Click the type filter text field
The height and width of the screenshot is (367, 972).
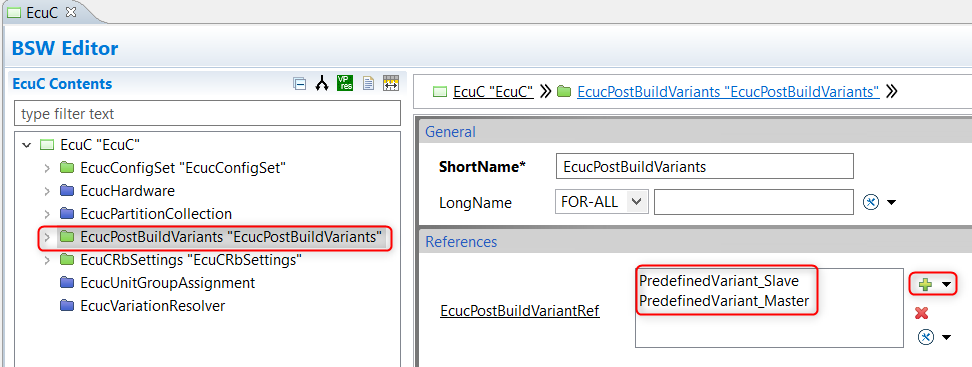coord(208,114)
